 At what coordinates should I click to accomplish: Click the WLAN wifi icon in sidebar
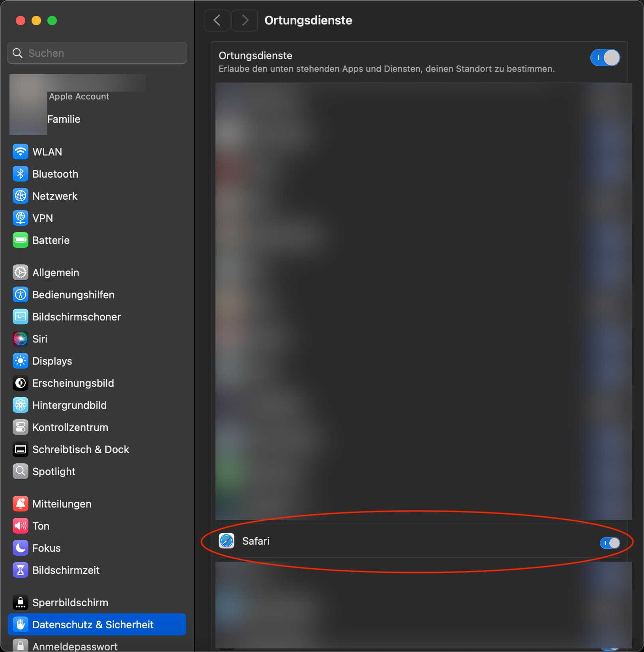click(x=21, y=152)
